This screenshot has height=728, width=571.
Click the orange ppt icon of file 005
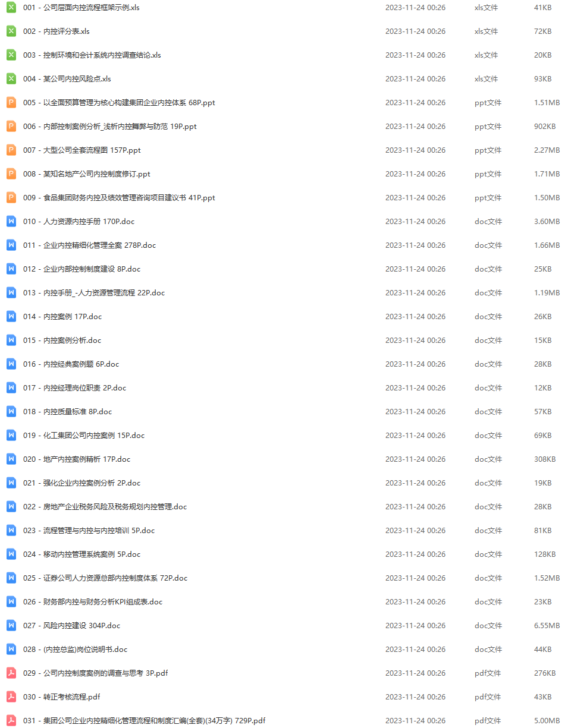pos(11,103)
